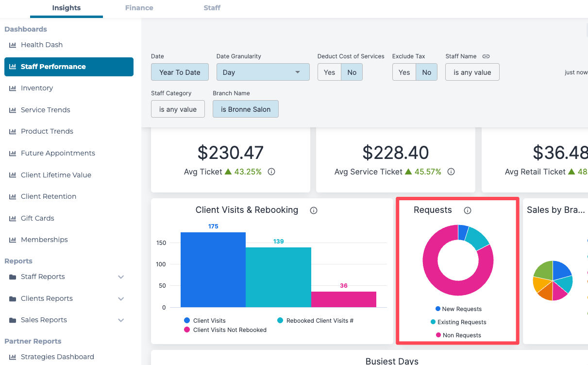The width and height of the screenshot is (588, 365).
Task: Open the Staff tab
Action: pyautogui.click(x=212, y=8)
